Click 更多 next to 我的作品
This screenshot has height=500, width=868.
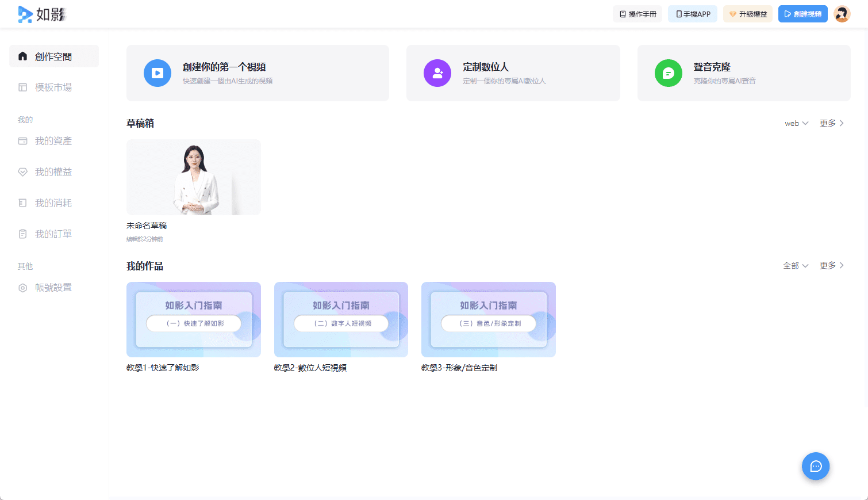(832, 265)
